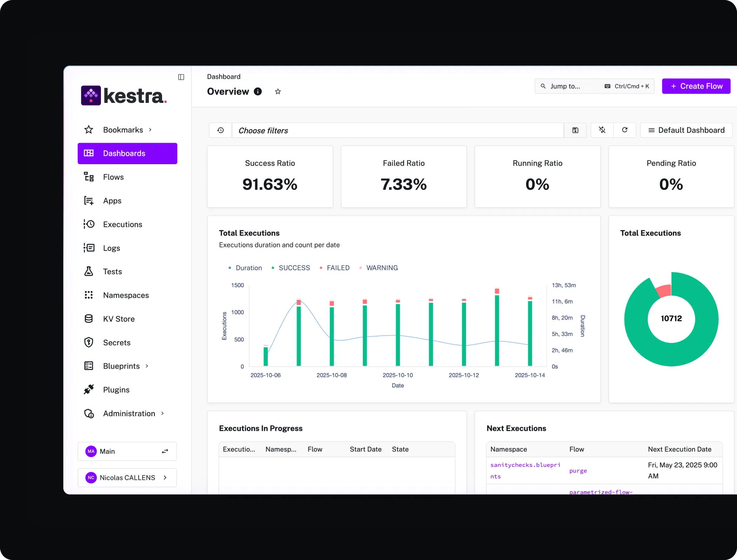Screen dimensions: 737x560
Task: Bookmark this page with the star icon
Action: (278, 91)
